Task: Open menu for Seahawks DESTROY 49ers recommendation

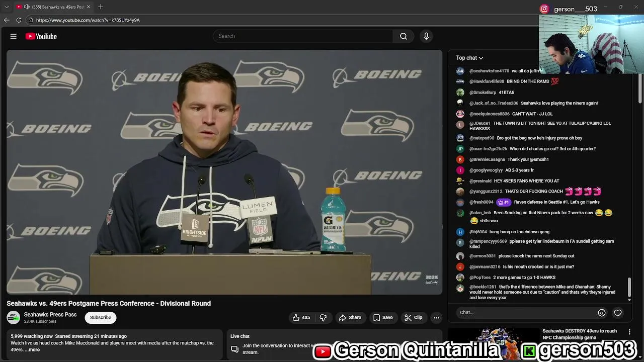Action: [629, 332]
